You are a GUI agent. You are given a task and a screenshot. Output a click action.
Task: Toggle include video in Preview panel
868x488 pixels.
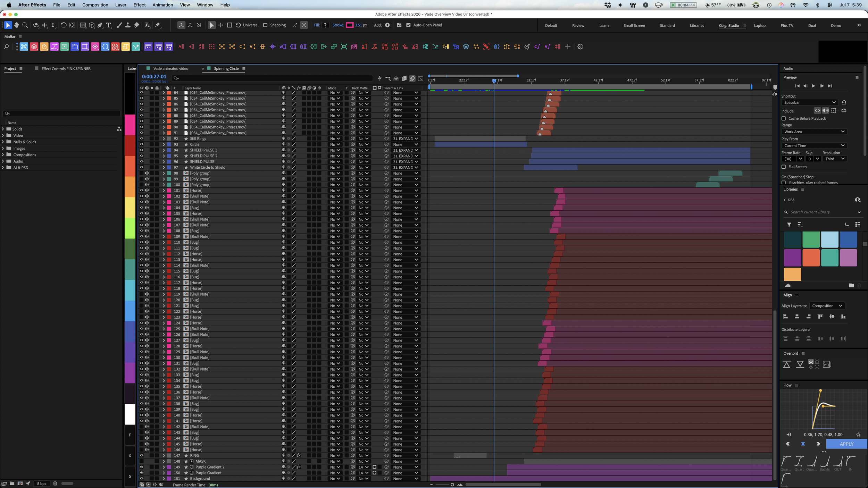click(x=818, y=111)
